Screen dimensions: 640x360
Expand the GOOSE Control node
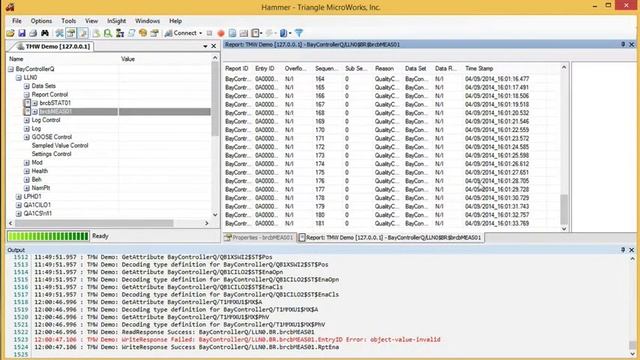[27, 137]
